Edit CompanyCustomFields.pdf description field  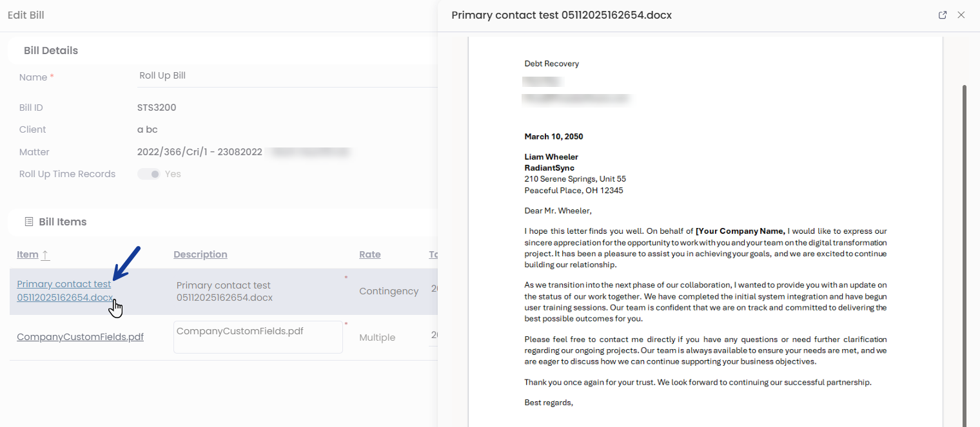tap(258, 337)
